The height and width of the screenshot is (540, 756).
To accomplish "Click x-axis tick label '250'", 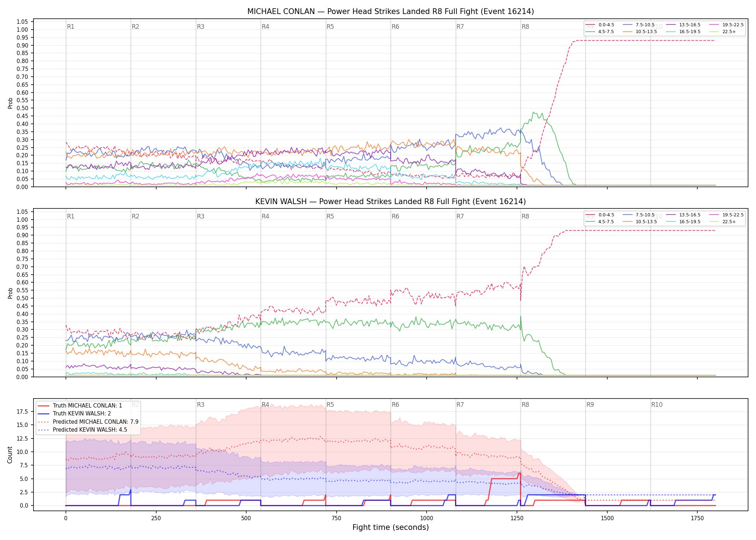I will (x=156, y=518).
